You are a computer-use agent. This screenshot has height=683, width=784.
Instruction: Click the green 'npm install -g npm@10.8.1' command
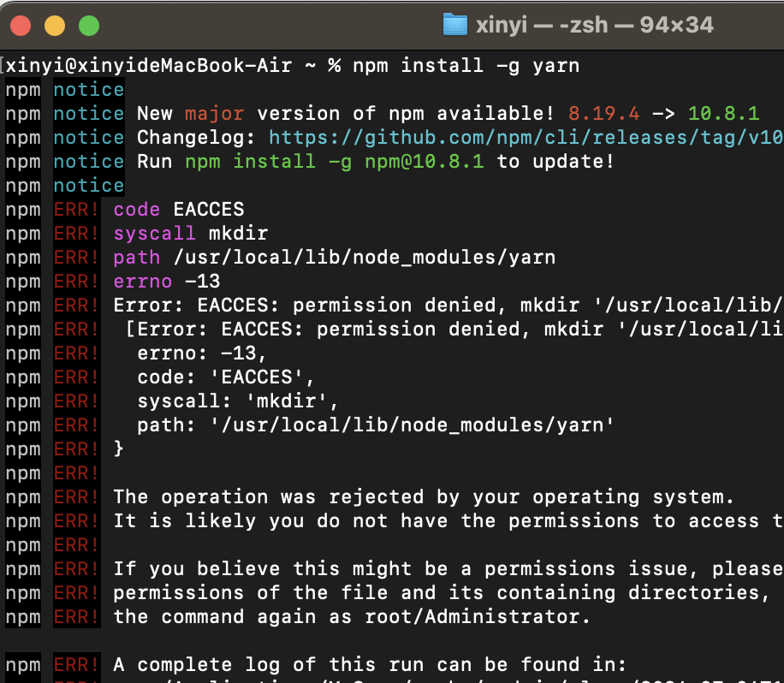point(335,162)
